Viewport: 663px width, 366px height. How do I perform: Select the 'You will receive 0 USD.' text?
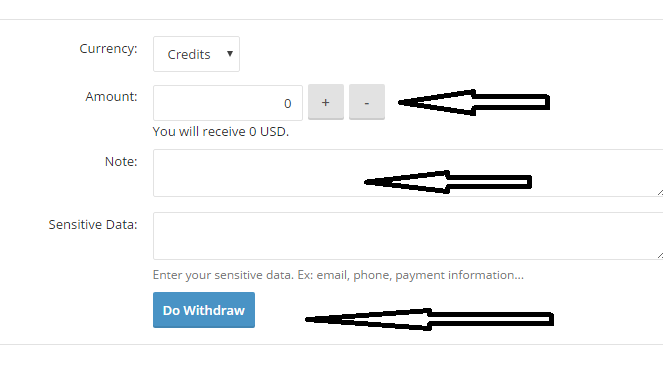tap(221, 132)
